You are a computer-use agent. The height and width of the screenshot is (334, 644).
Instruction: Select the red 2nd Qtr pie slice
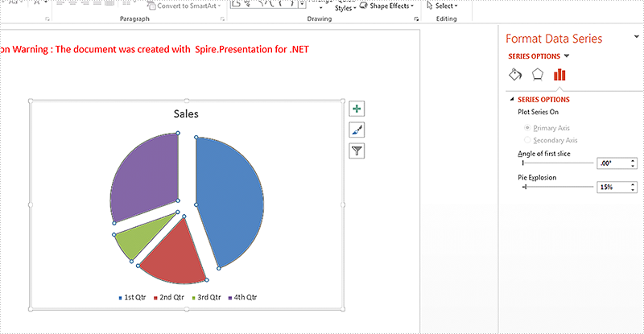pos(176,257)
